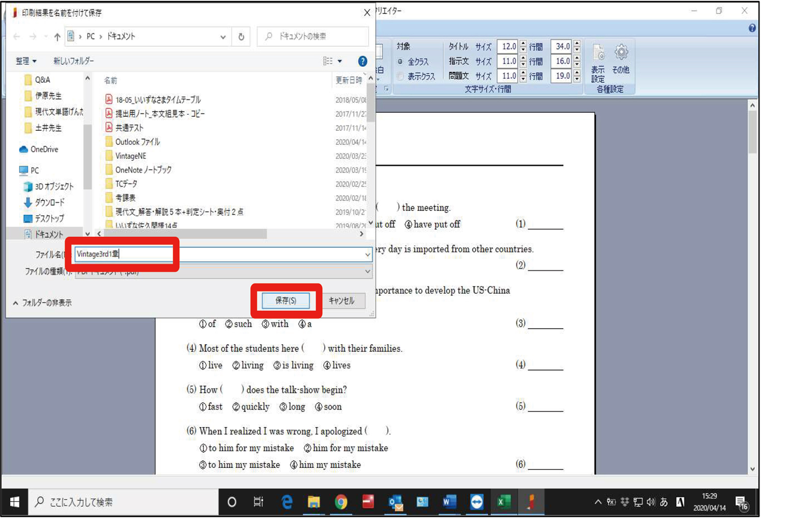Open the save dialog help icon
The image size is (812, 518).
(363, 61)
